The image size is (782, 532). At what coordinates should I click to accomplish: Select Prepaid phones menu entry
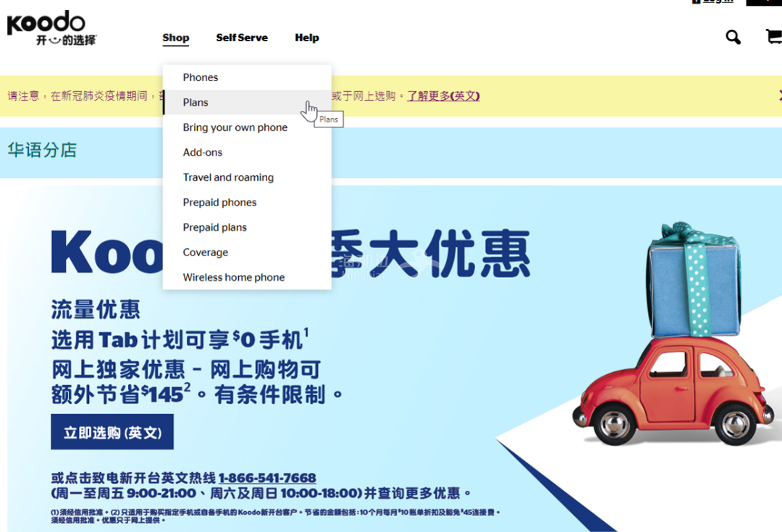click(247, 202)
